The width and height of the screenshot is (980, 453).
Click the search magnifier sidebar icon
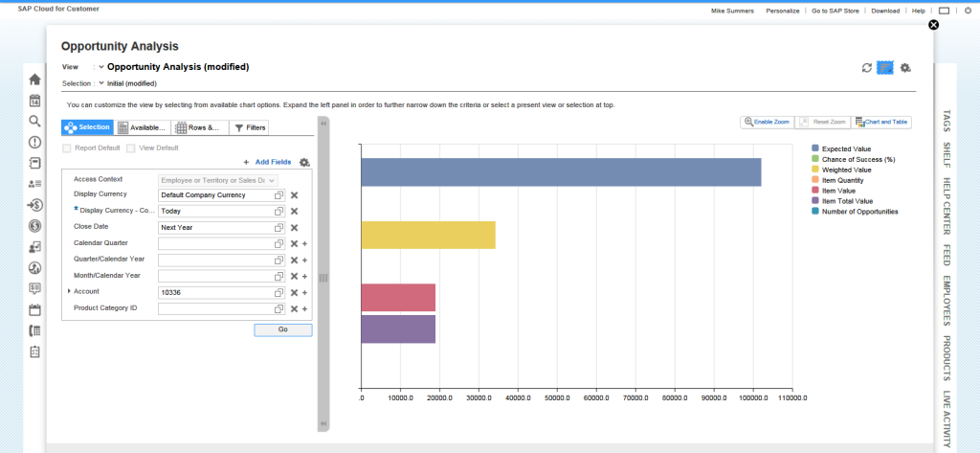(x=35, y=121)
